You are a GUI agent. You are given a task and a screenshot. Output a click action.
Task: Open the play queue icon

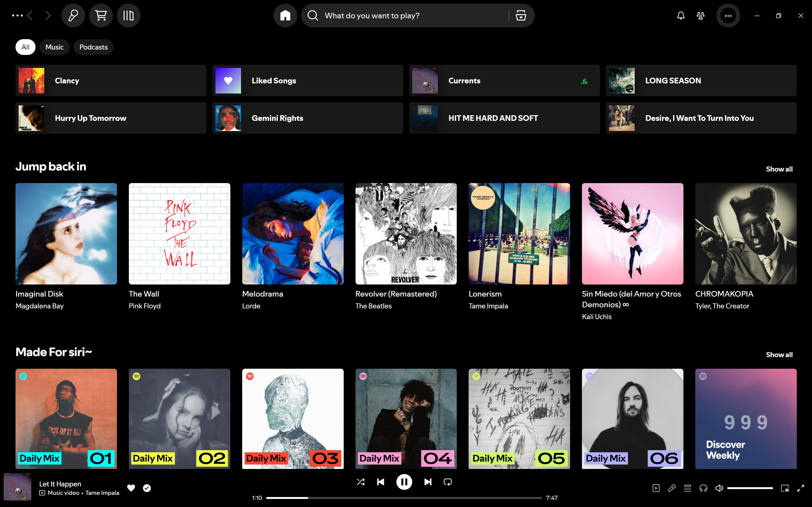687,488
